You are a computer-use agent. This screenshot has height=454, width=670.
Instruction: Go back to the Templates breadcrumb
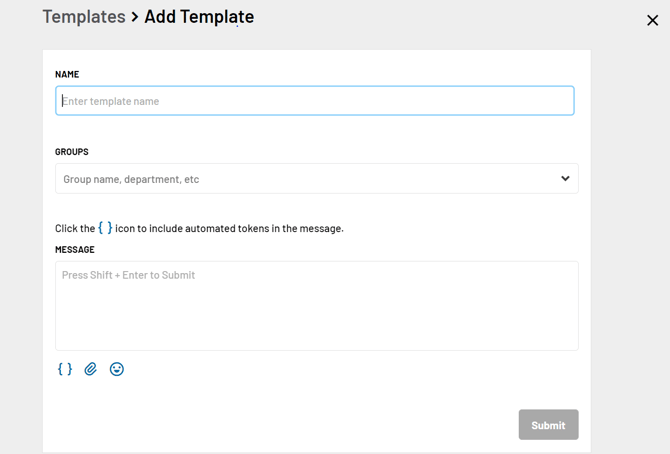[x=84, y=17]
